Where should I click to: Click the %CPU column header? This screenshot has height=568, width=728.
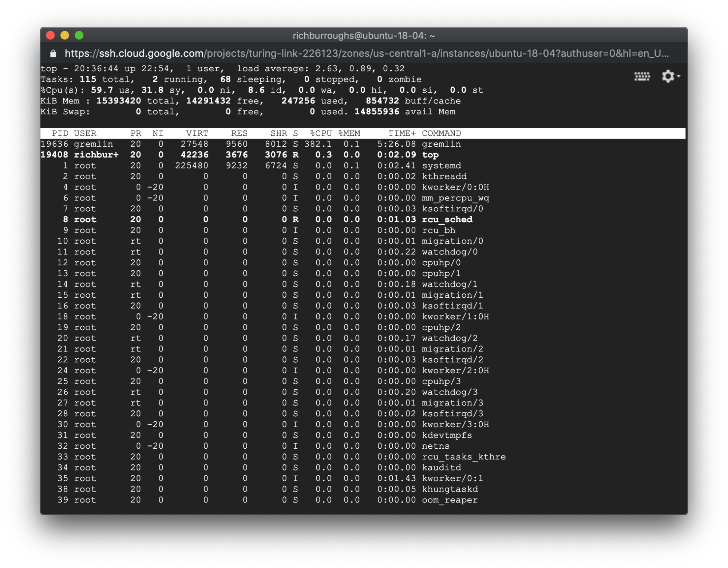321,133
